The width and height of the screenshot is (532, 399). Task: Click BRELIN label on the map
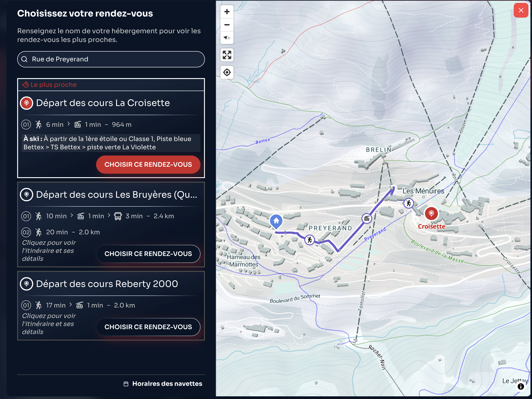tap(379, 150)
